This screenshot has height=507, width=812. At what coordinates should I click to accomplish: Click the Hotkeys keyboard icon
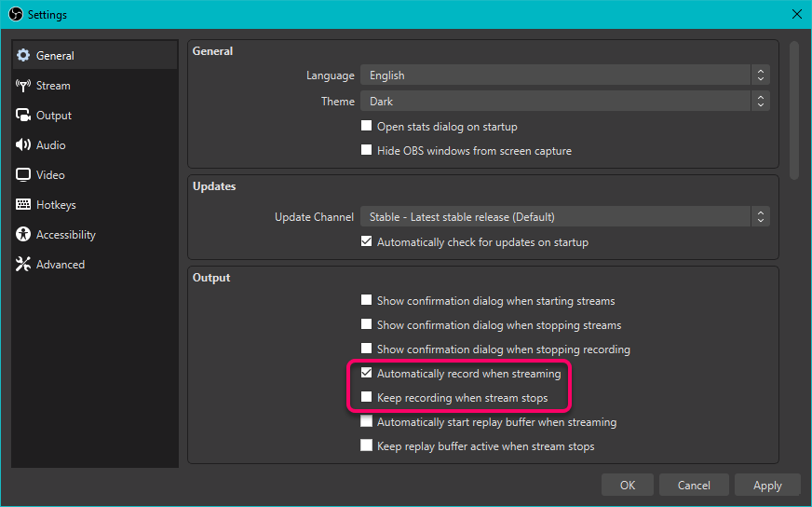click(23, 205)
